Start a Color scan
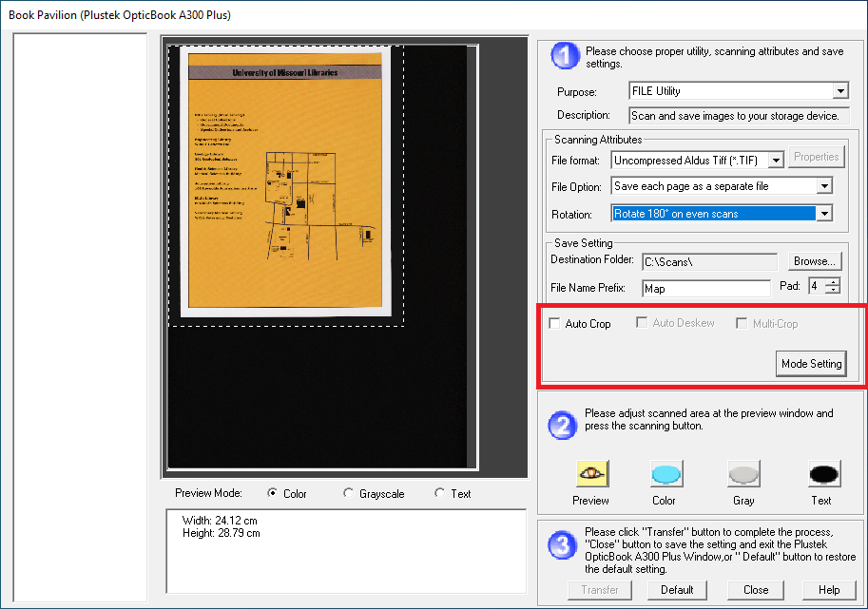 665,474
